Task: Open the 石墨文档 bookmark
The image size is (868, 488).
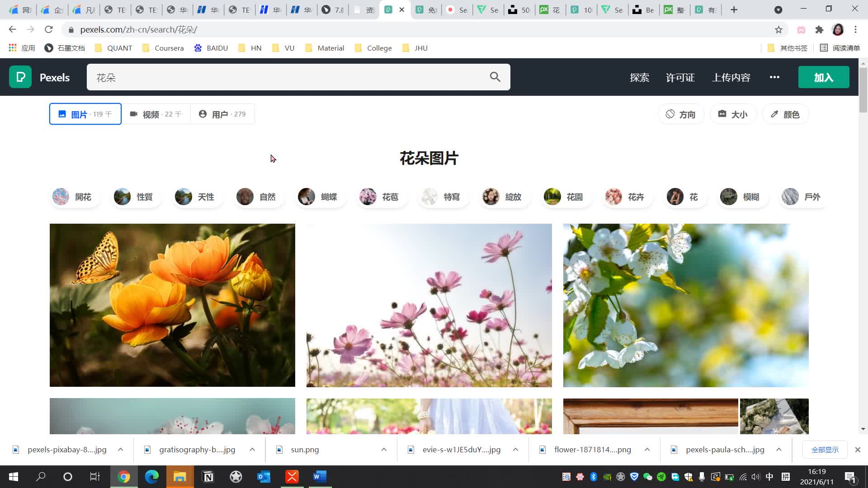Action: tap(65, 48)
